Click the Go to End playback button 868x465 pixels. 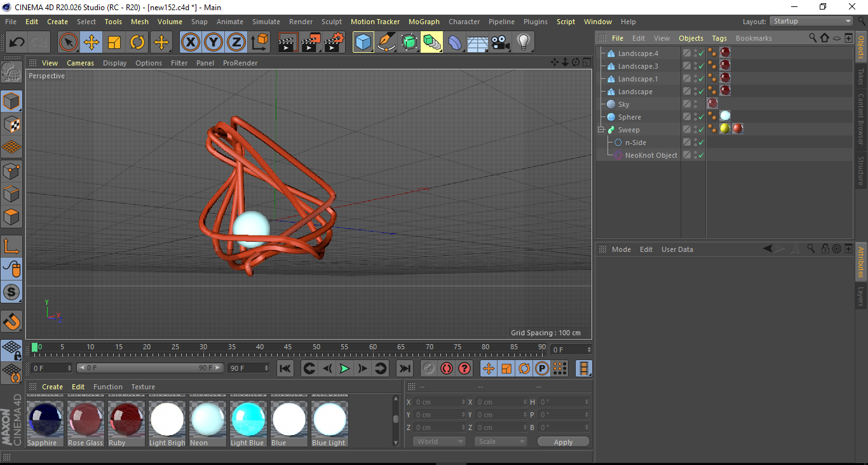coord(404,368)
